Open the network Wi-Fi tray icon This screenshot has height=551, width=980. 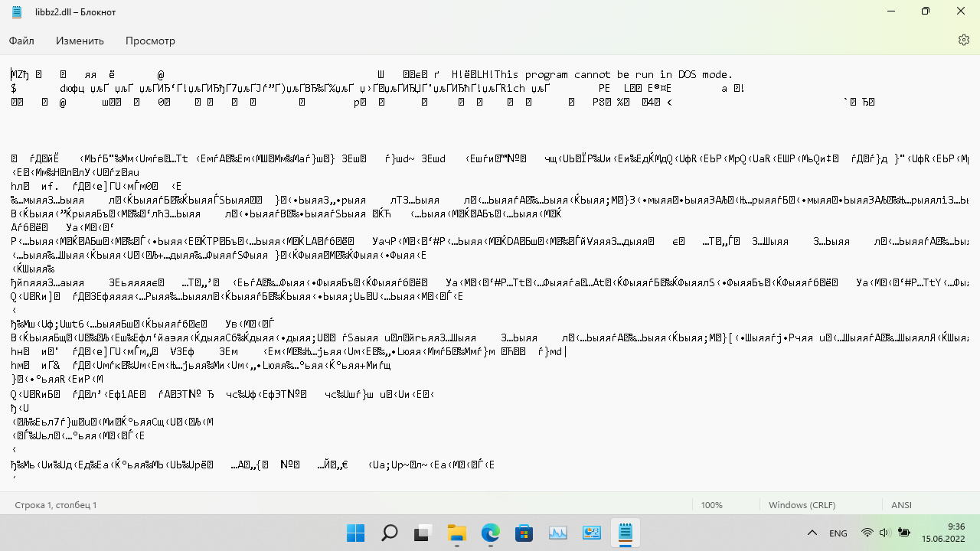(867, 533)
